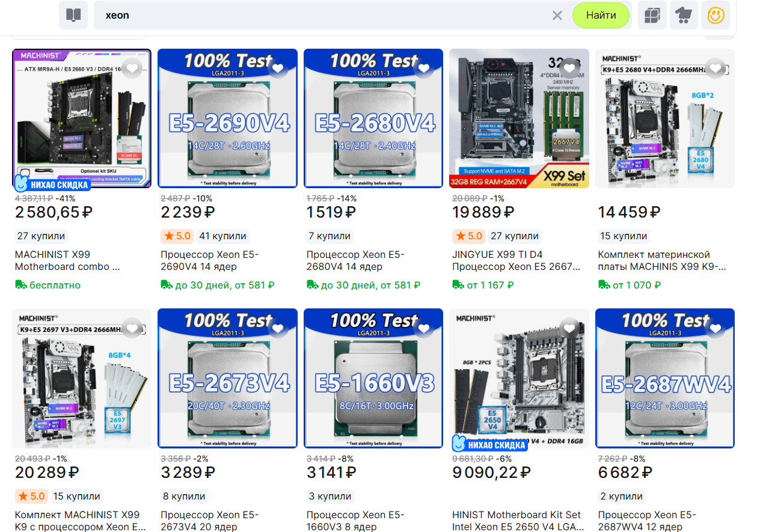Open HINIST Motherboard Kit Set title
Screen dimensions: 760x532
point(518,521)
